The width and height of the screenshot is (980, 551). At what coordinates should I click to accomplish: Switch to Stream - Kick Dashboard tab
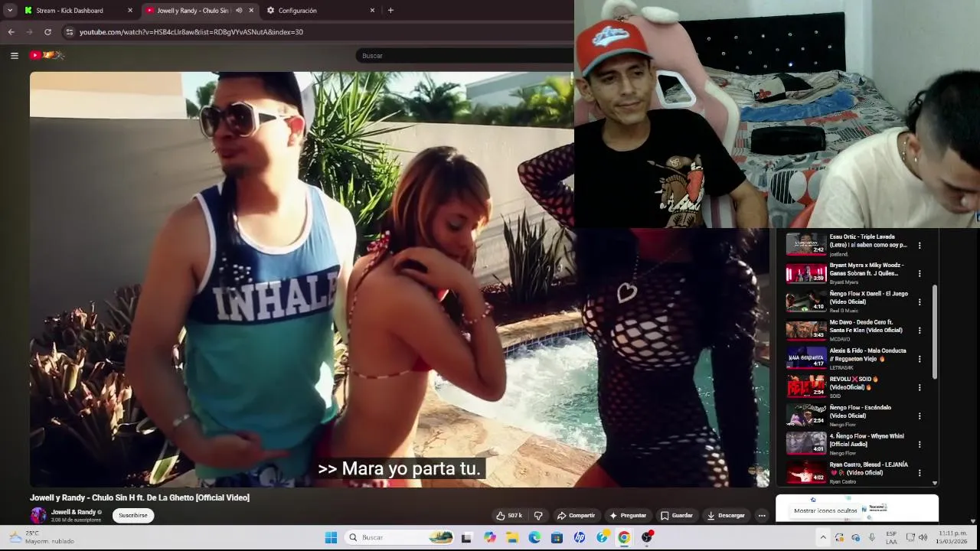click(x=70, y=11)
